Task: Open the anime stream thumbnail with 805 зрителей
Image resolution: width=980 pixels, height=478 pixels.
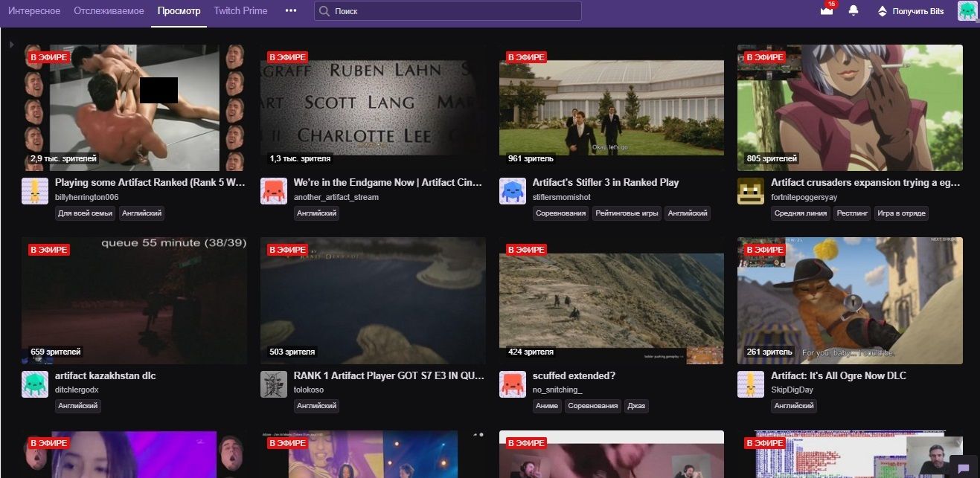Action: (x=850, y=107)
